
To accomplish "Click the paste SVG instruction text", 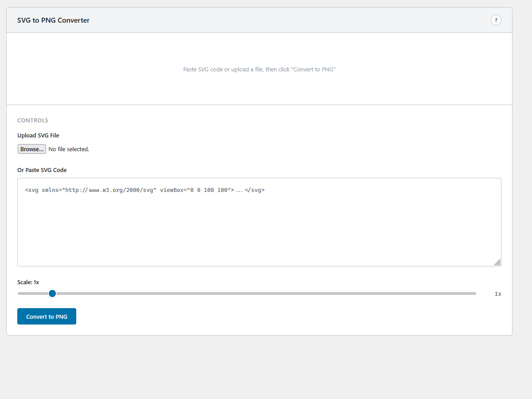I will click(x=259, y=69).
